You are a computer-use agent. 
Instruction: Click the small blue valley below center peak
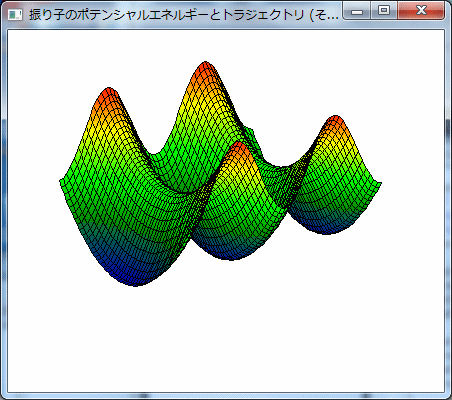(229, 252)
